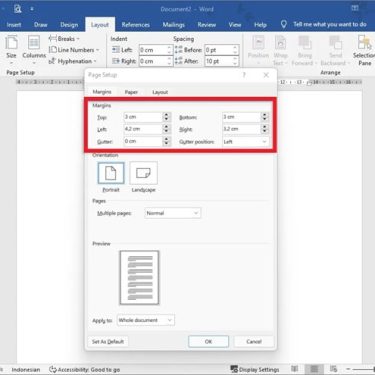Adjust the Gutter stepper

click(x=166, y=141)
